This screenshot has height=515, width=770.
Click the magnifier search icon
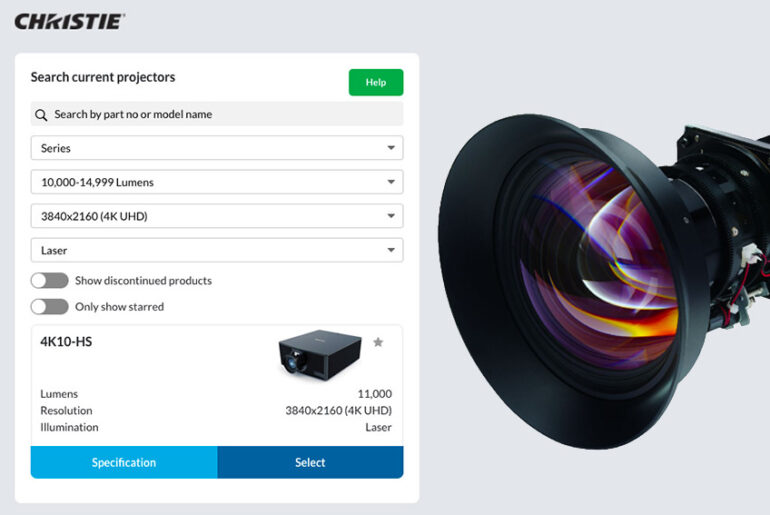41,115
